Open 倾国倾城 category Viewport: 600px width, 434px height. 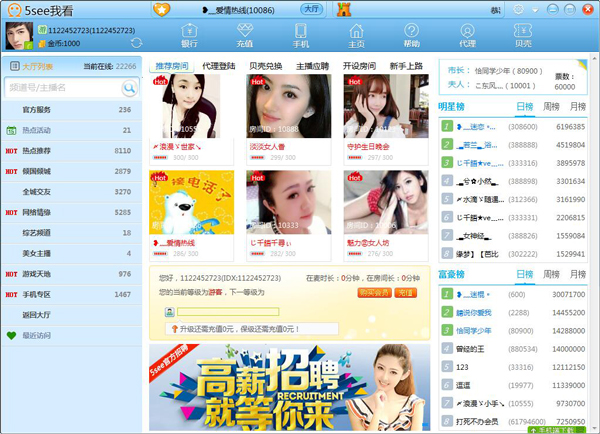click(x=72, y=171)
